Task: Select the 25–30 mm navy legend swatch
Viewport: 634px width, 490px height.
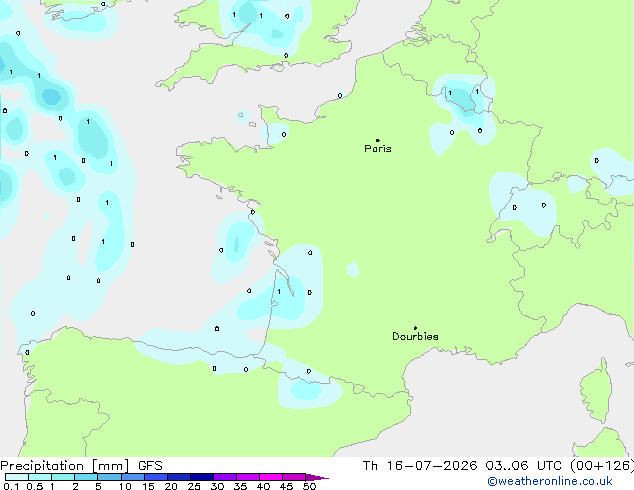Action: point(202,477)
